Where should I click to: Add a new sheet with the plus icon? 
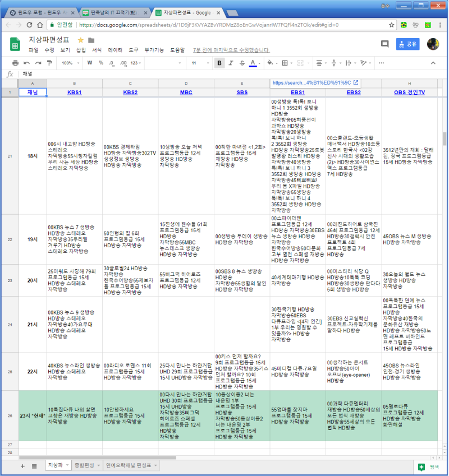point(22,466)
